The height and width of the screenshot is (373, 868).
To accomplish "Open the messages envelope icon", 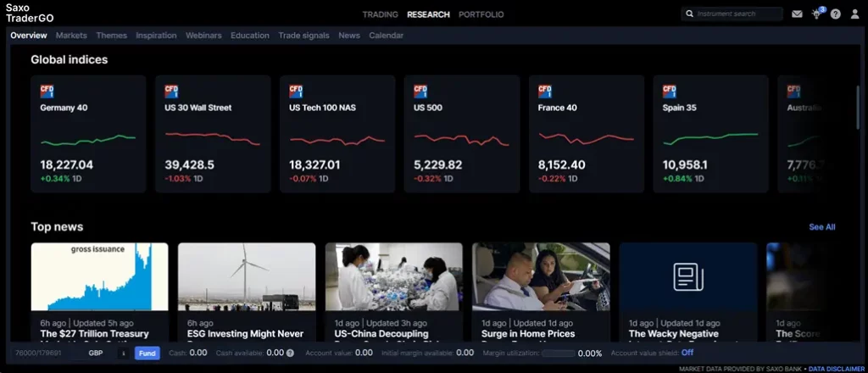I will point(797,14).
